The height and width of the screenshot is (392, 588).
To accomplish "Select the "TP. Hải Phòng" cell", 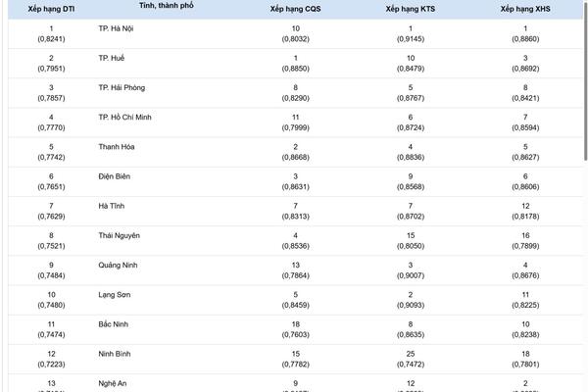I will pyautogui.click(x=122, y=88).
